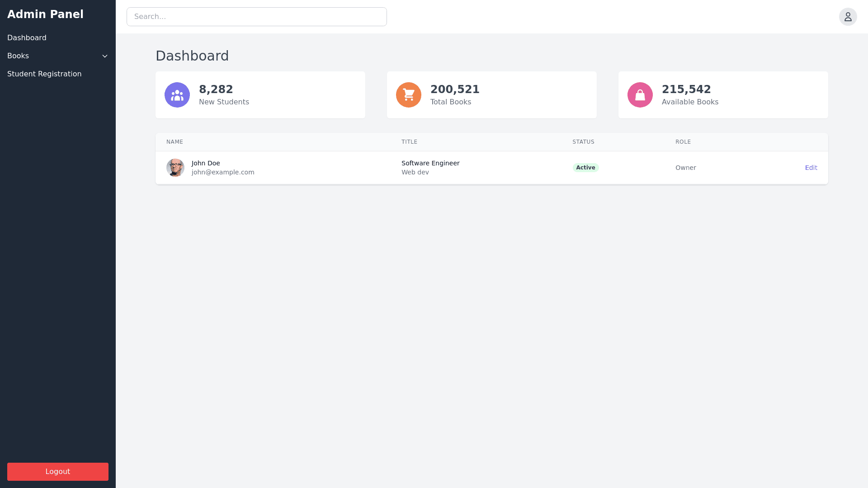Image resolution: width=868 pixels, height=488 pixels.
Task: Click the Admin Panel logo text
Action: [45, 14]
